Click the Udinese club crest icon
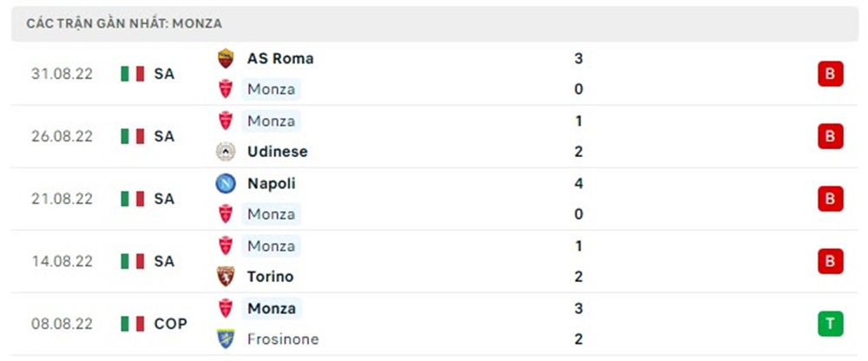The height and width of the screenshot is (361, 868). coord(226,152)
